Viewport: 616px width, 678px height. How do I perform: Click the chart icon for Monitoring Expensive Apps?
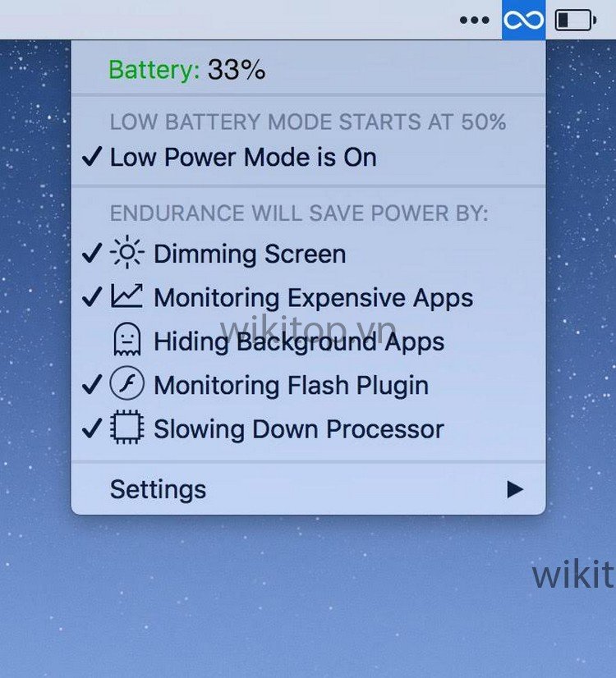coord(126,295)
